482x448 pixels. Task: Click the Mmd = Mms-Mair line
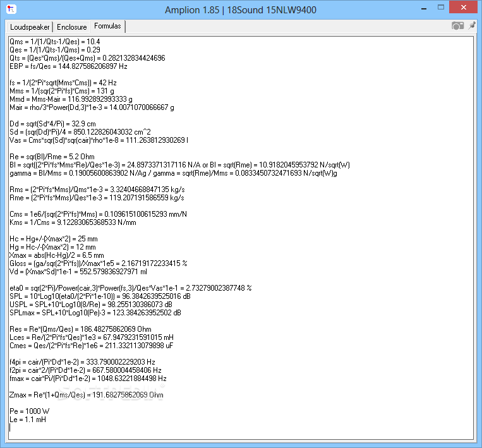pyautogui.click(x=71, y=99)
